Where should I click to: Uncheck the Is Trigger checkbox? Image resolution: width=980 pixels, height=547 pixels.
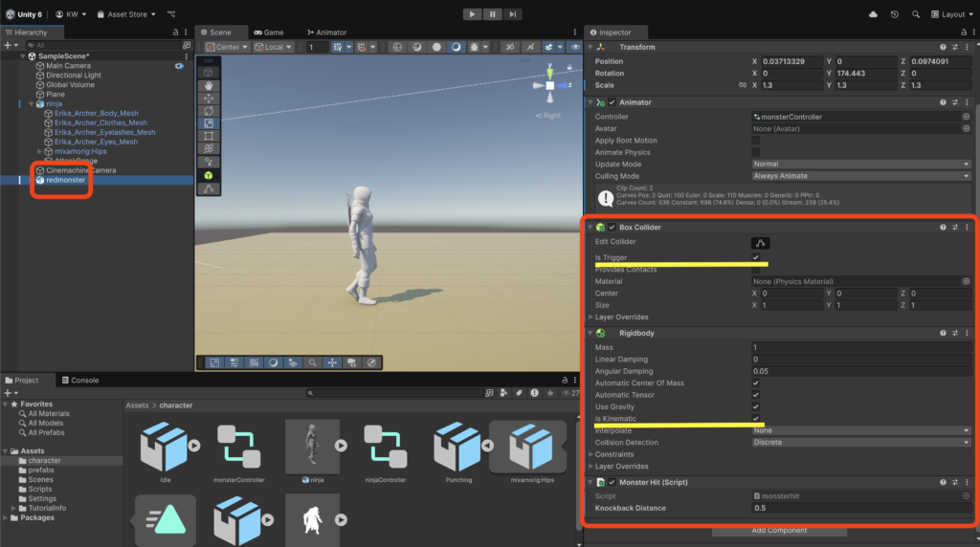point(756,257)
